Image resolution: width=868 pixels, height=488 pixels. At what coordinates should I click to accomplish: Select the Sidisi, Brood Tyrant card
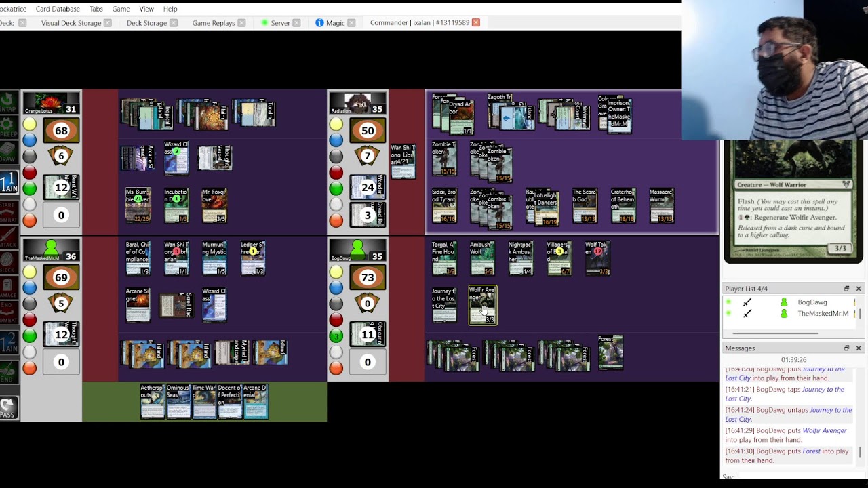444,205
